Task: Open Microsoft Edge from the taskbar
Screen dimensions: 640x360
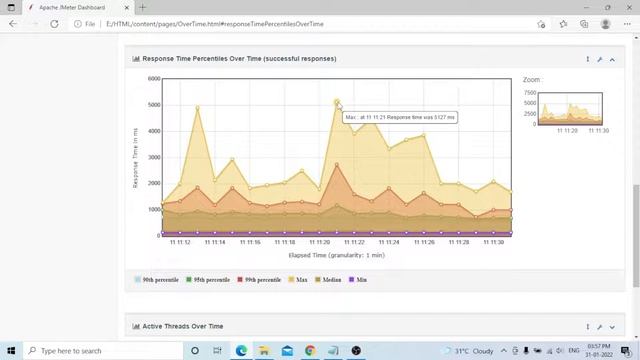Action: coord(241,351)
